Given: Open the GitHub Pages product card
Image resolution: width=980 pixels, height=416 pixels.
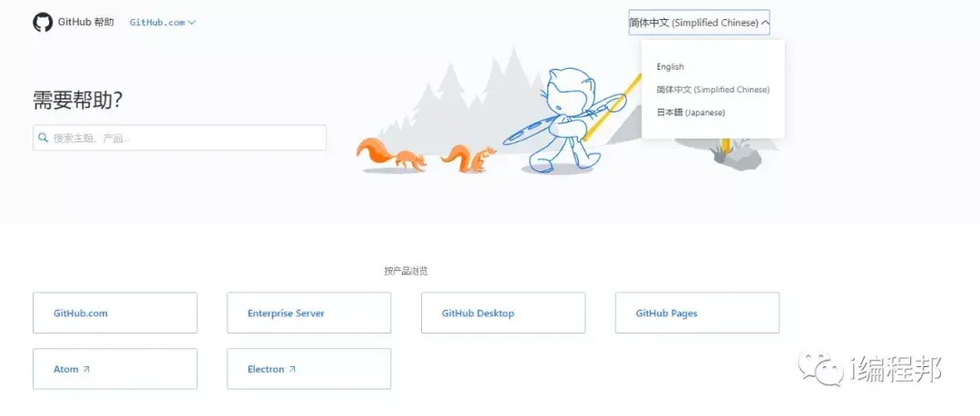Looking at the screenshot, I should (x=697, y=313).
